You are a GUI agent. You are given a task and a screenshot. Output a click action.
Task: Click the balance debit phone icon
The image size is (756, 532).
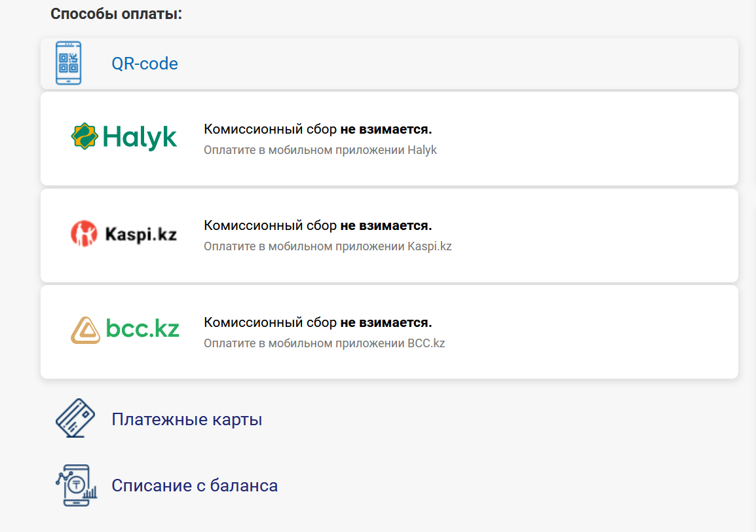click(76, 485)
